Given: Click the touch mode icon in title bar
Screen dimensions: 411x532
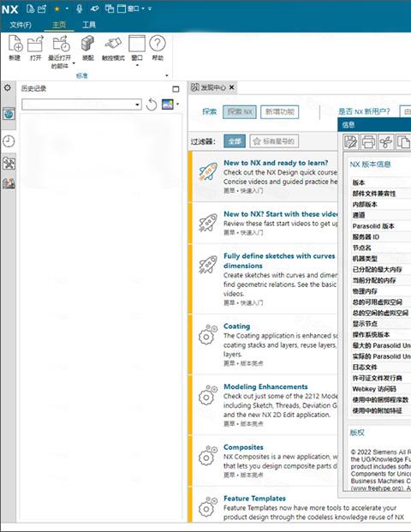Looking at the screenshot, I should pos(94,9).
